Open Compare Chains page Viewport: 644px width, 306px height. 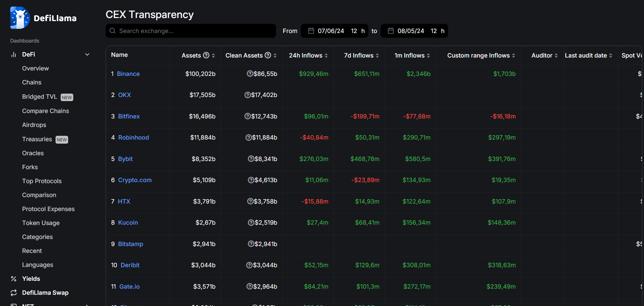point(45,111)
